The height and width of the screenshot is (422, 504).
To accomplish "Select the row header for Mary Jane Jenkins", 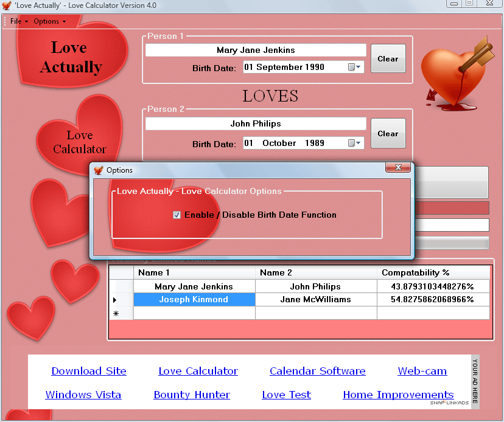I will 121,286.
